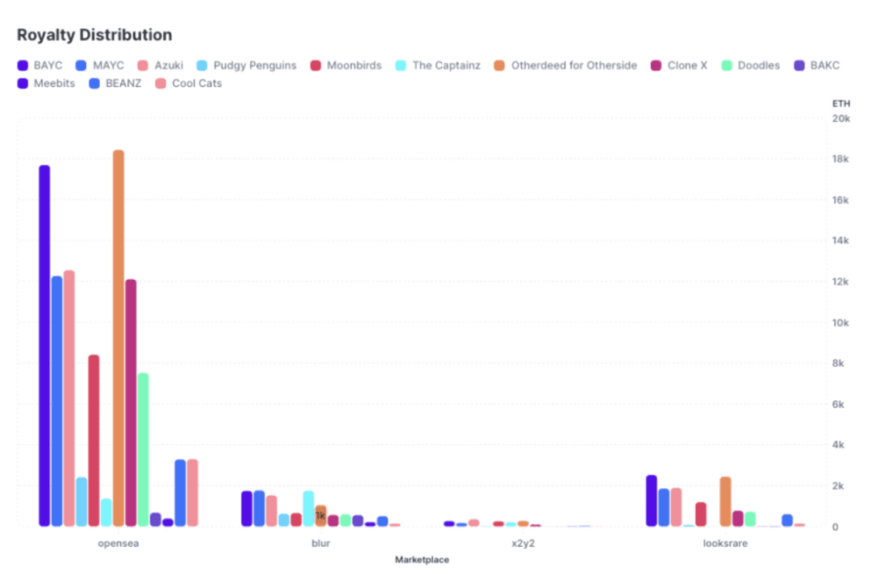
Task: Click the looksrare axis label
Action: 725,544
